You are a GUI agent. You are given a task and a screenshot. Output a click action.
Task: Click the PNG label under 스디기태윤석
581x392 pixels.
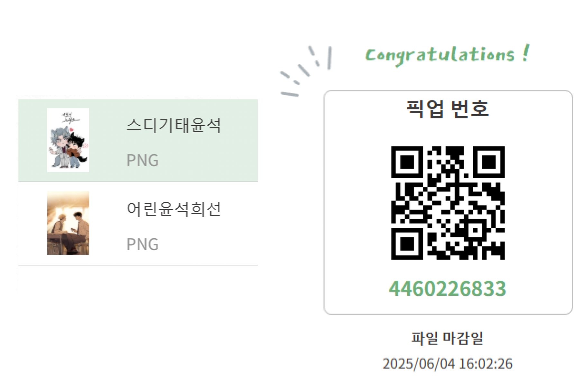pos(143,160)
